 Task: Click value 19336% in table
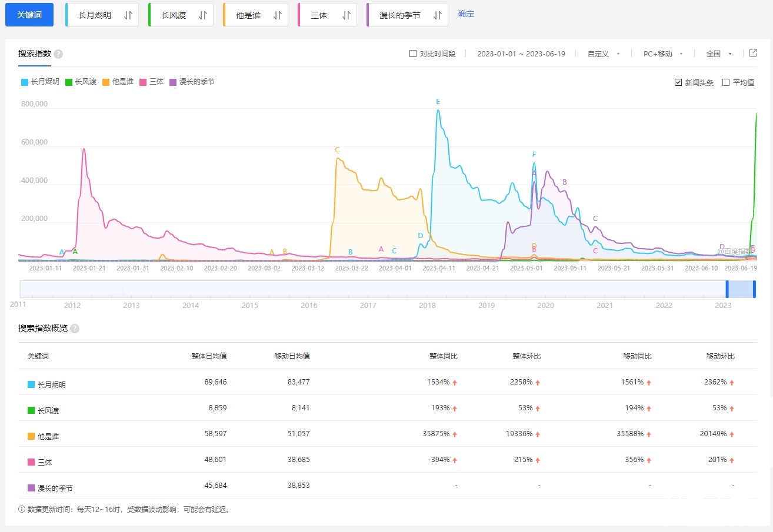(x=519, y=434)
